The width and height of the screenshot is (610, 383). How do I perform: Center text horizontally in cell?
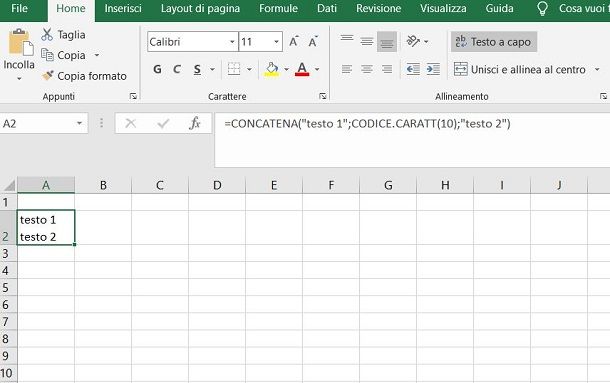[366, 69]
